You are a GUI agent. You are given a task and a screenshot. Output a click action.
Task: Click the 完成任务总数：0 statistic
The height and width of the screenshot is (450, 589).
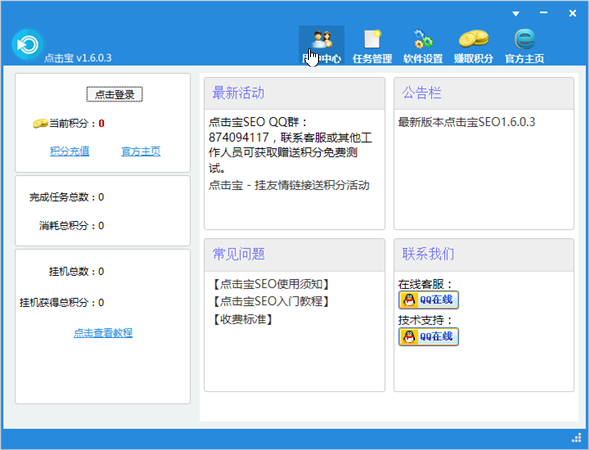(67, 197)
